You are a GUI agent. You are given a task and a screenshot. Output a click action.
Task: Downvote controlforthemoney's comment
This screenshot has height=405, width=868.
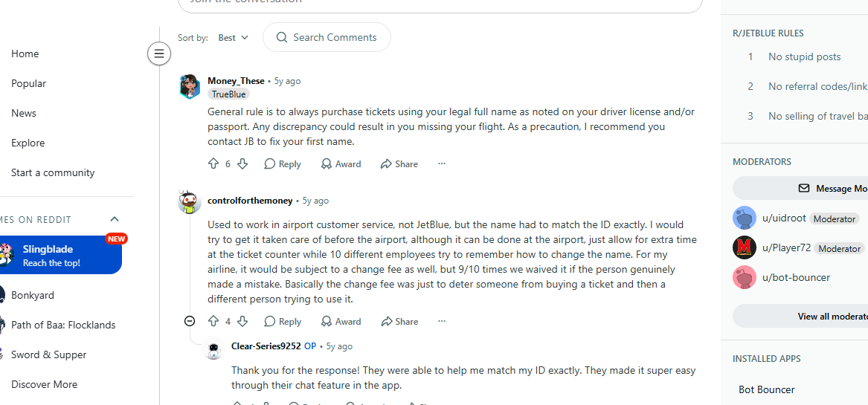(242, 322)
